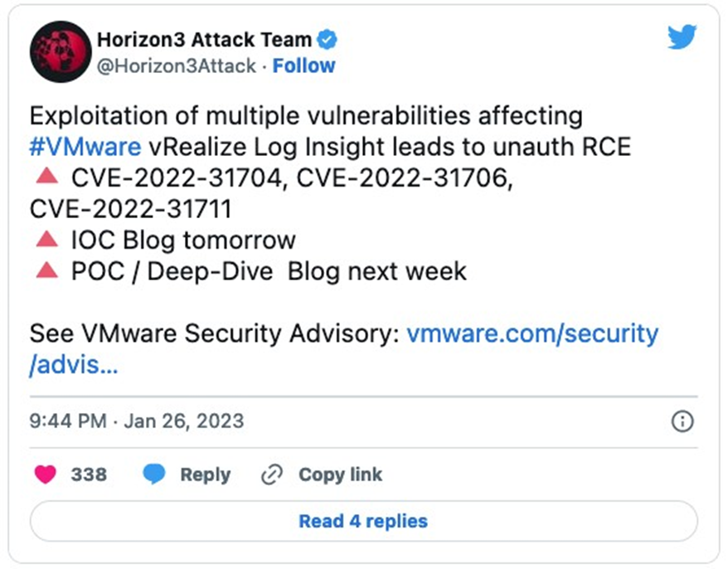Click the chain link copy icon
Viewport: 728px width, 569px height.
click(272, 474)
